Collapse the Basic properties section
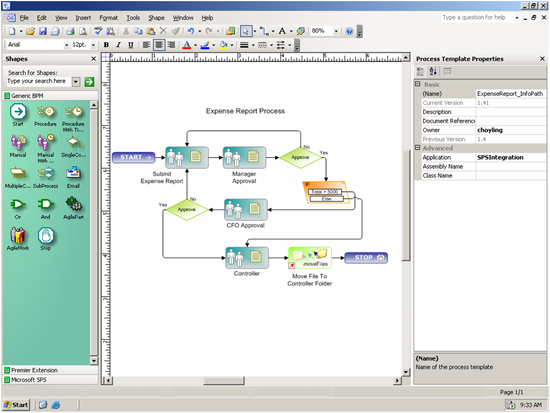This screenshot has width=550, height=413. (418, 84)
